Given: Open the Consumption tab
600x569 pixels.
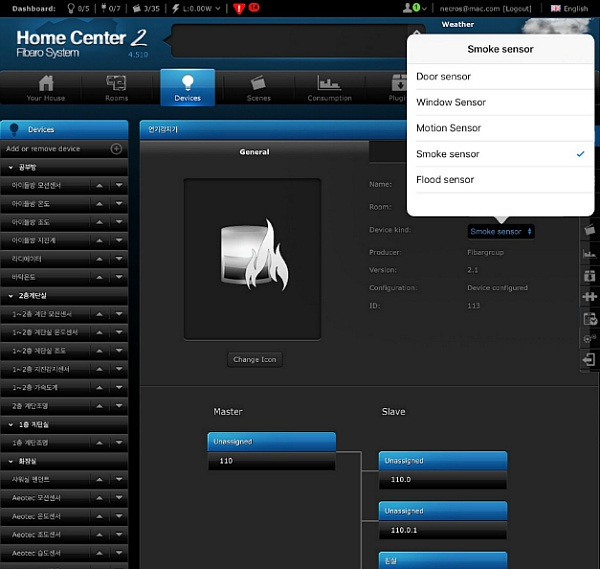Looking at the screenshot, I should (x=329, y=88).
